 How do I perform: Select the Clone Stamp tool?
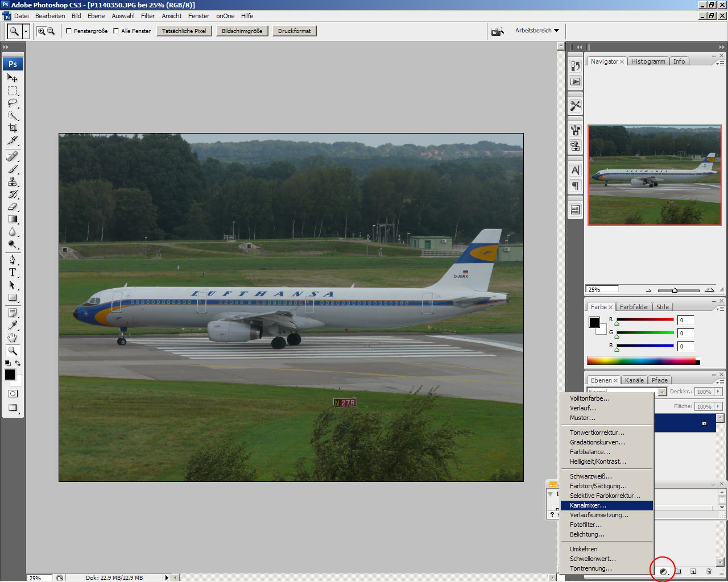click(13, 181)
